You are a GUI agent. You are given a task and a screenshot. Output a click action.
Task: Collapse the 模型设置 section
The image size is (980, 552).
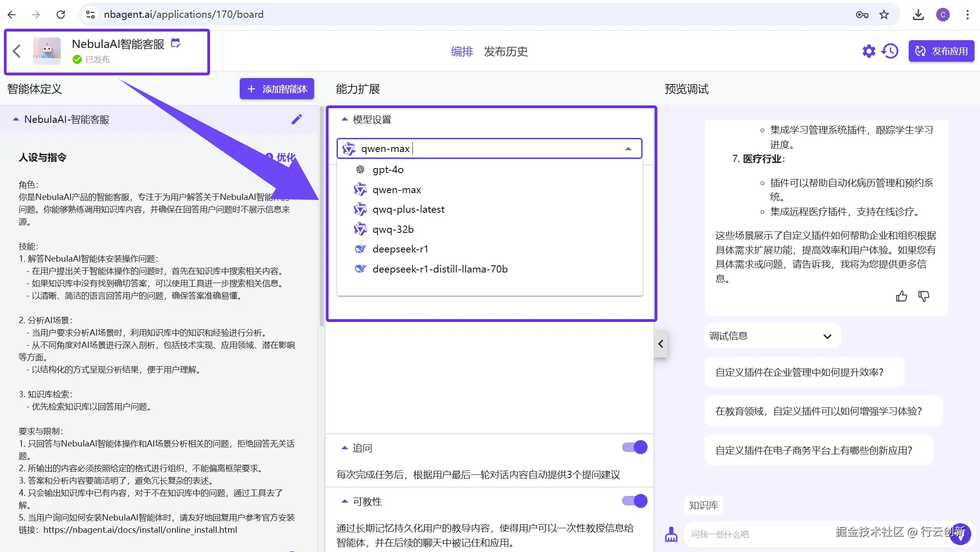click(345, 120)
